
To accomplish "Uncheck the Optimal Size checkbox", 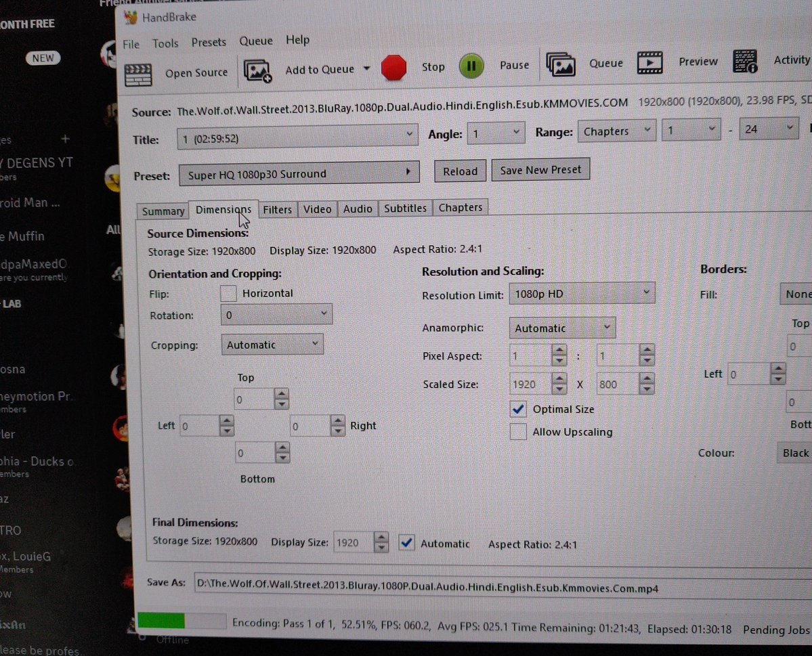I will point(518,409).
